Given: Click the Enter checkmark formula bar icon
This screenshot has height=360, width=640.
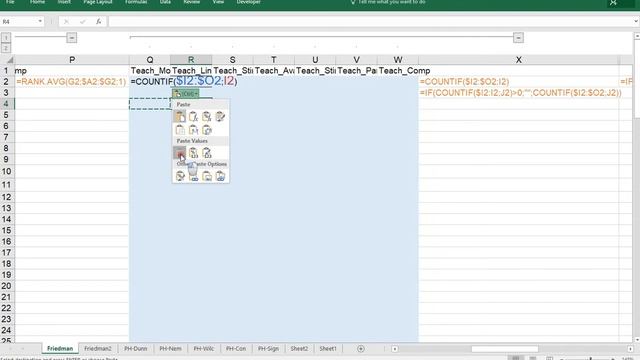Looking at the screenshot, I should (x=82, y=22).
